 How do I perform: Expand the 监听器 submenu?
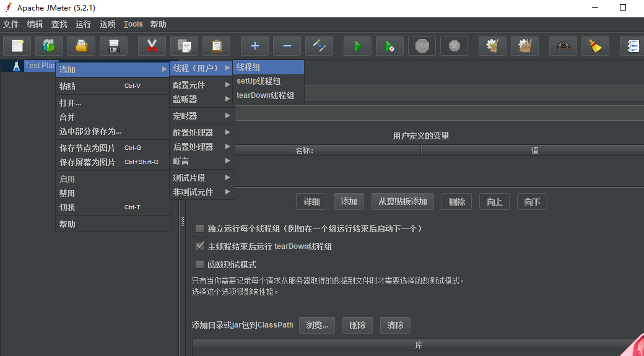[201, 99]
